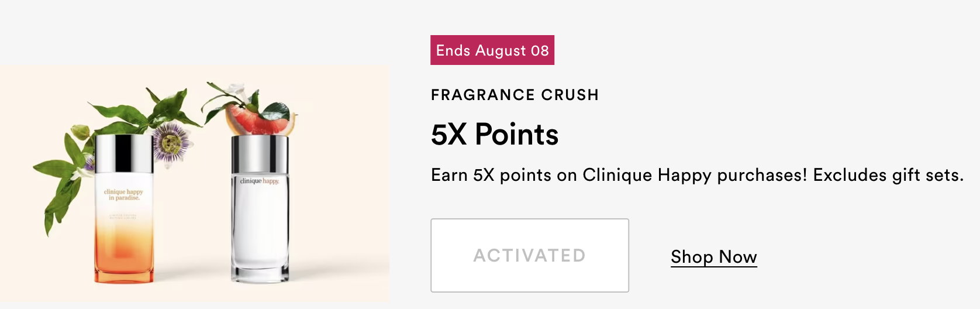Click the Ends August 08 badge
Screen dimensions: 980x309
[492, 50]
